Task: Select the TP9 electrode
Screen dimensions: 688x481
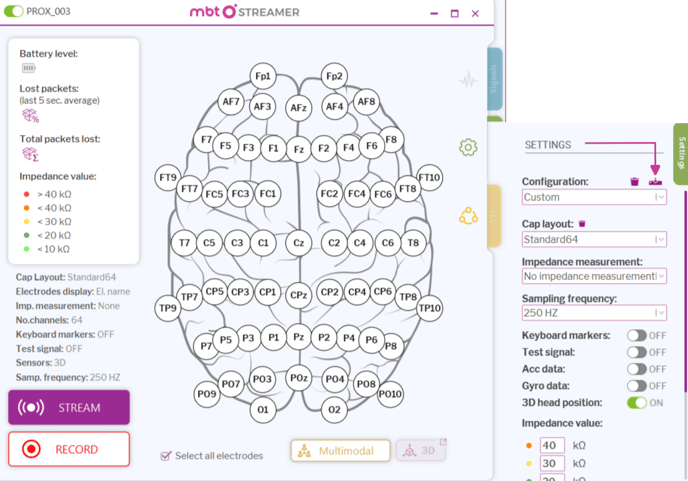Action: [x=168, y=308]
